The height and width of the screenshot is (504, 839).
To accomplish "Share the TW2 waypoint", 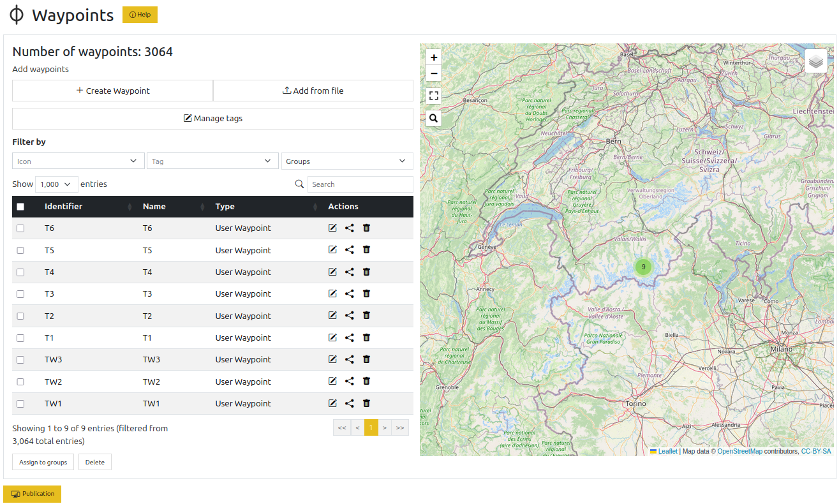I will pos(349,381).
